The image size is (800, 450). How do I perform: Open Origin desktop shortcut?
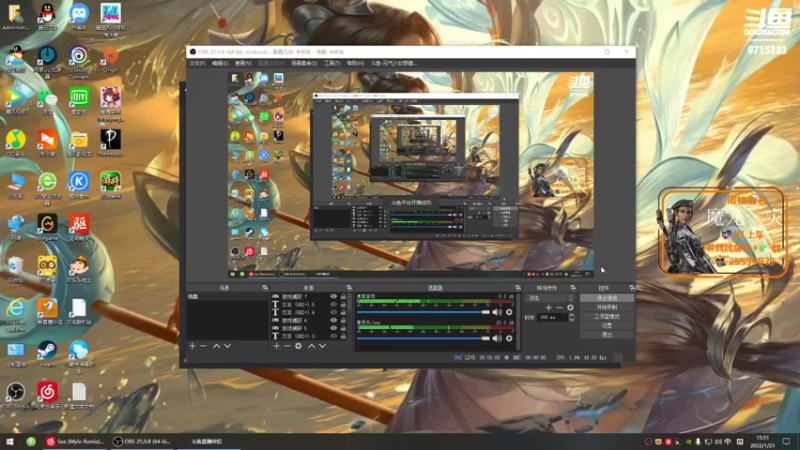111,59
